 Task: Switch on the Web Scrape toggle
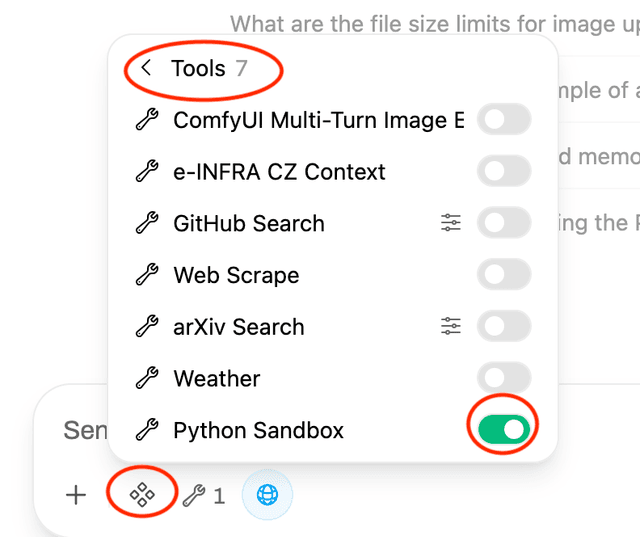point(503,275)
